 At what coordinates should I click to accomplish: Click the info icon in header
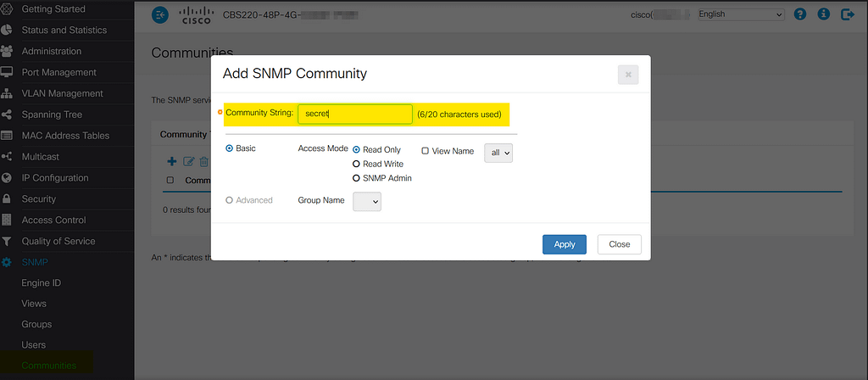(x=823, y=14)
